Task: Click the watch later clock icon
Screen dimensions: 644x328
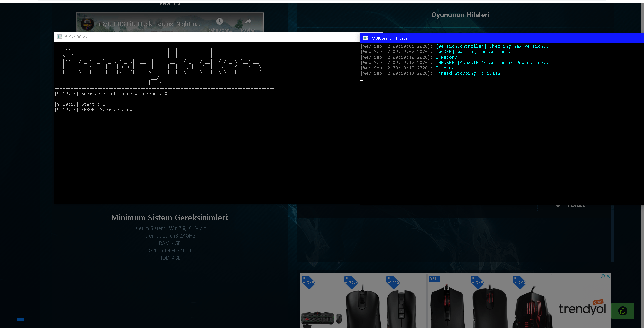Action: click(220, 21)
